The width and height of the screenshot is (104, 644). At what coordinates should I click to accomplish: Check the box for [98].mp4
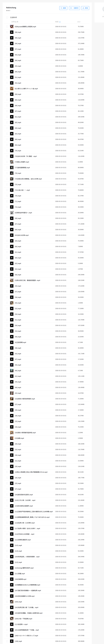pos(7,32)
